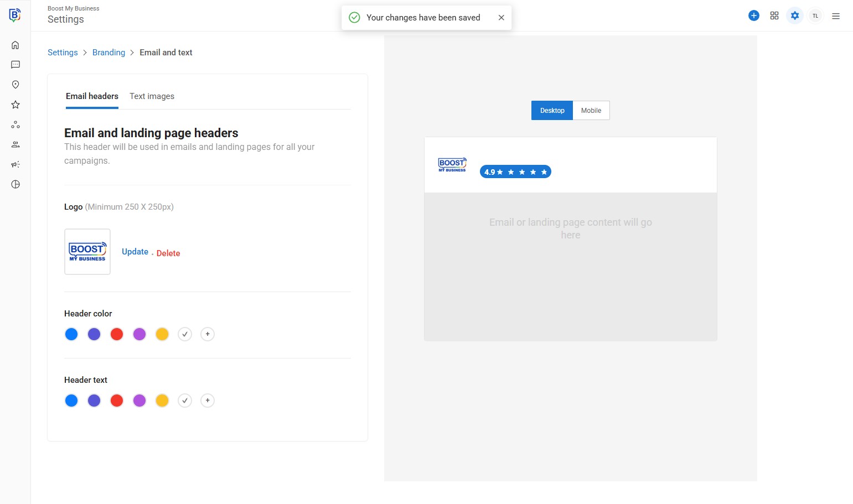853x504 pixels.
Task: Open the messages inbox sidebar icon
Action: (15, 65)
